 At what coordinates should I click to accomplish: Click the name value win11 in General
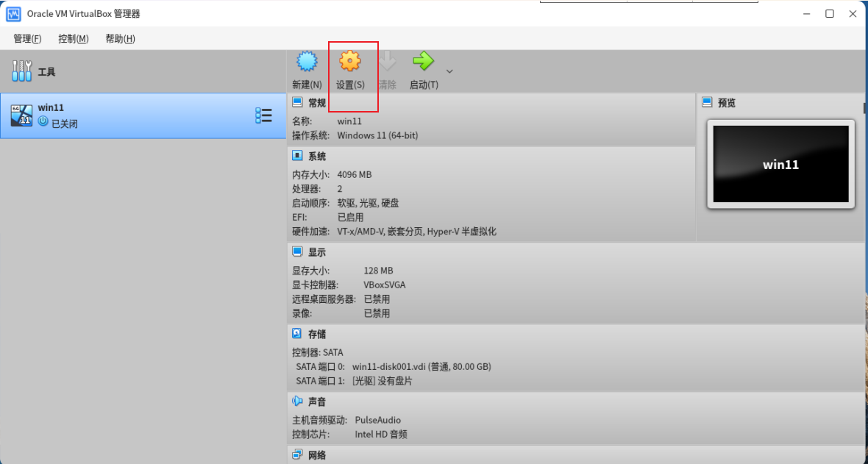(349, 121)
